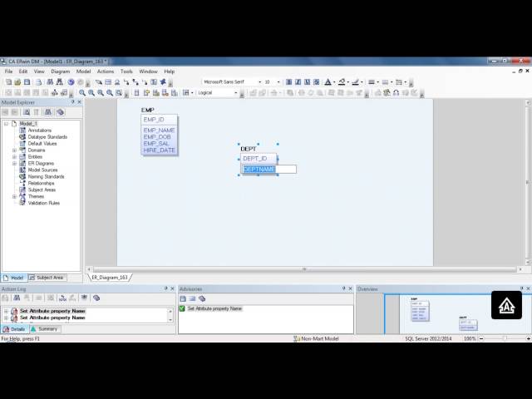Click the Underline formatting icon
Image resolution: width=532 pixels, height=399 pixels.
(307, 82)
